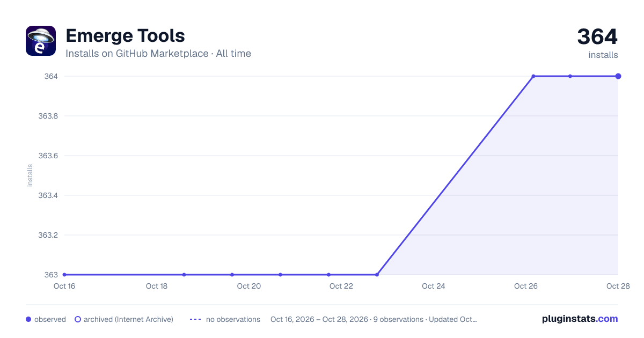Select the final Oct 28 data point at 364
This screenshot has width=644, height=338.
pos(618,76)
